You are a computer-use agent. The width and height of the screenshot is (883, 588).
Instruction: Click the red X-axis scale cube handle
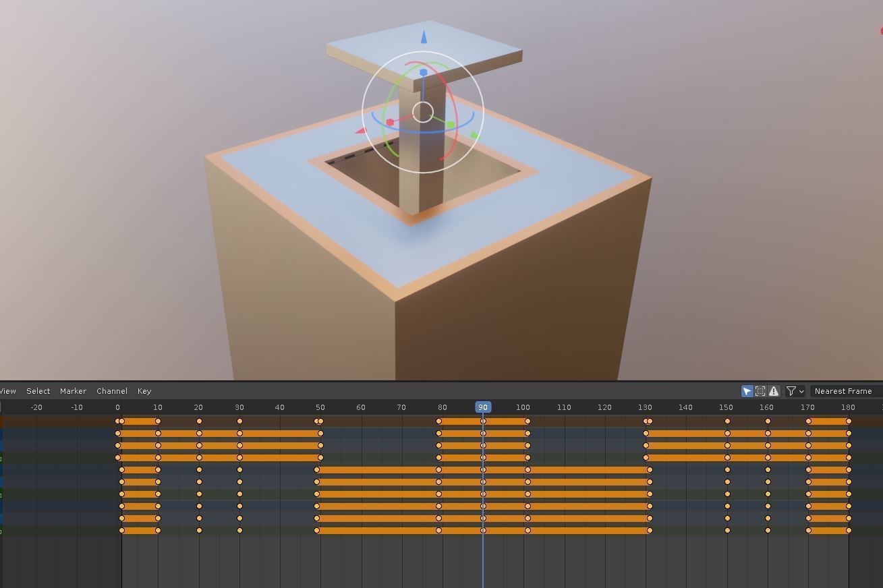(x=390, y=122)
